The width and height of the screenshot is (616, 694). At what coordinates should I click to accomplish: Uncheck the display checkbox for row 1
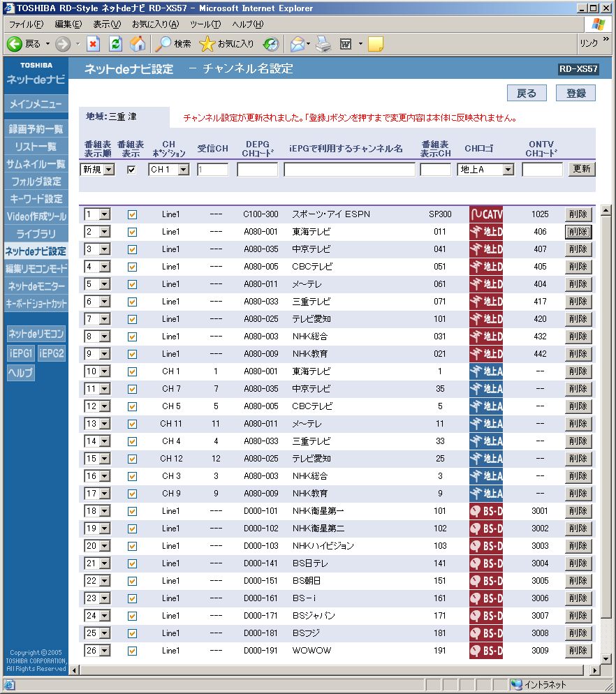click(x=132, y=214)
